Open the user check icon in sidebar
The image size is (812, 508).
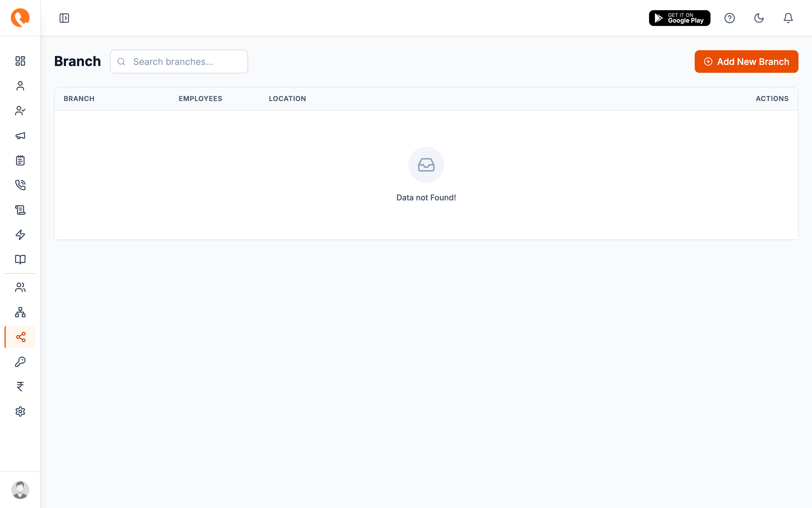coord(20,111)
